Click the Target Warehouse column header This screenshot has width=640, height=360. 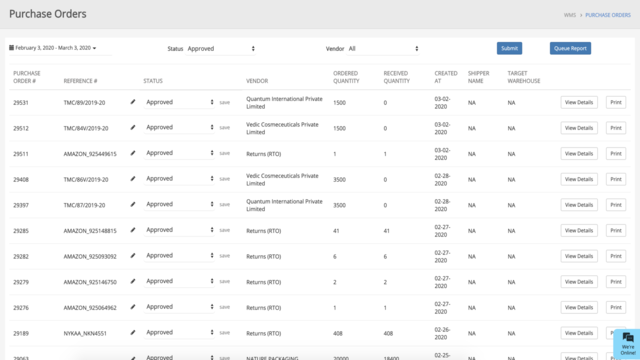pos(524,77)
